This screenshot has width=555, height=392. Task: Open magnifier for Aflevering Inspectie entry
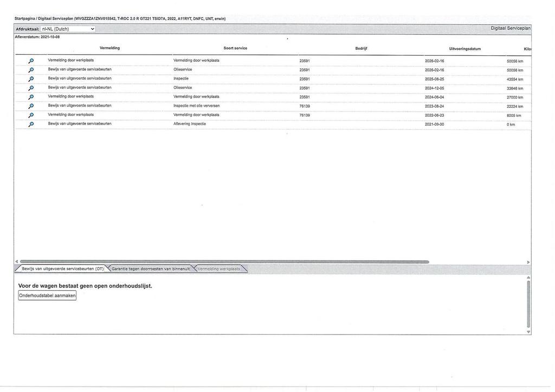pos(31,124)
